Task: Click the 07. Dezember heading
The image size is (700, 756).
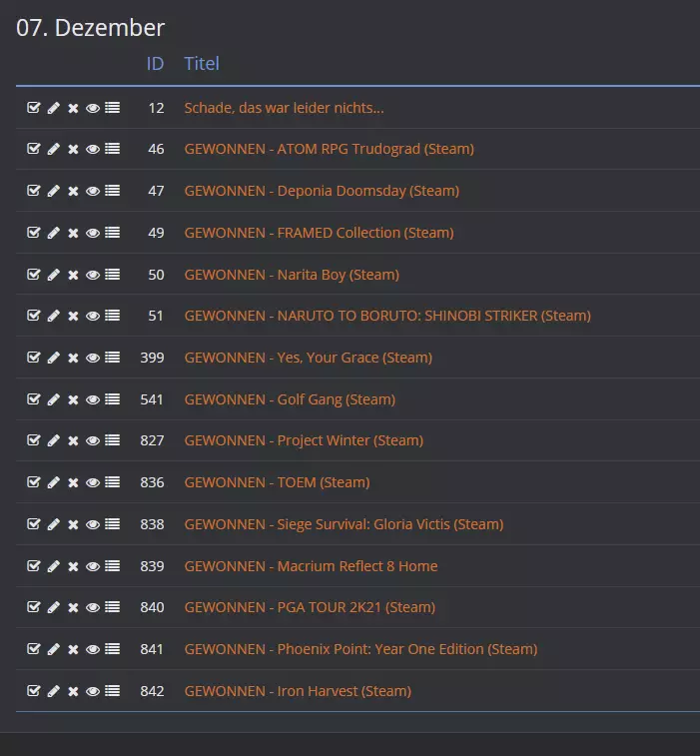Action: [90, 28]
